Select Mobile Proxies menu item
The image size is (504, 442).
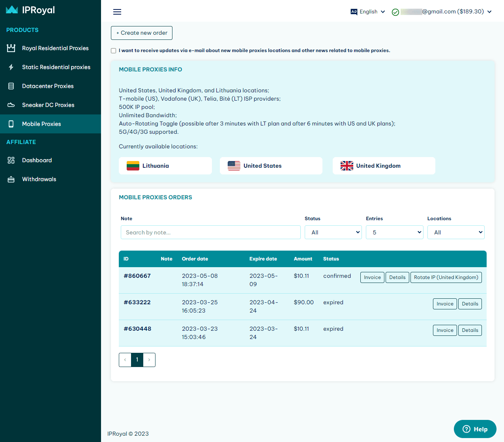51,124
